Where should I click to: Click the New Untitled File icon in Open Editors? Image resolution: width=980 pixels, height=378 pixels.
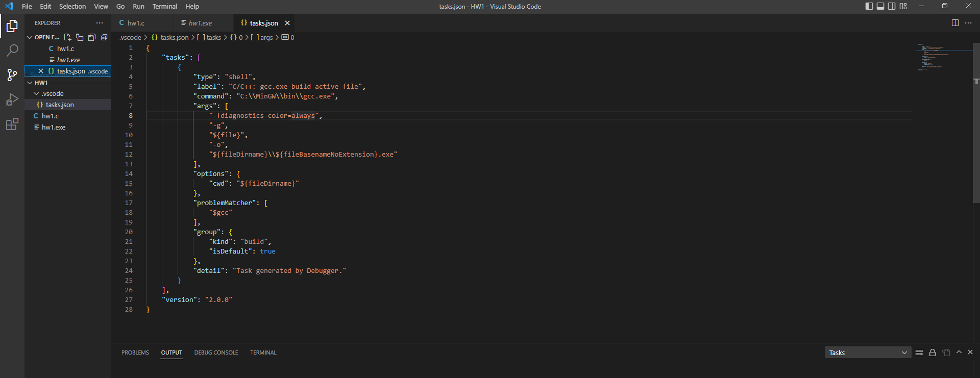click(x=67, y=37)
